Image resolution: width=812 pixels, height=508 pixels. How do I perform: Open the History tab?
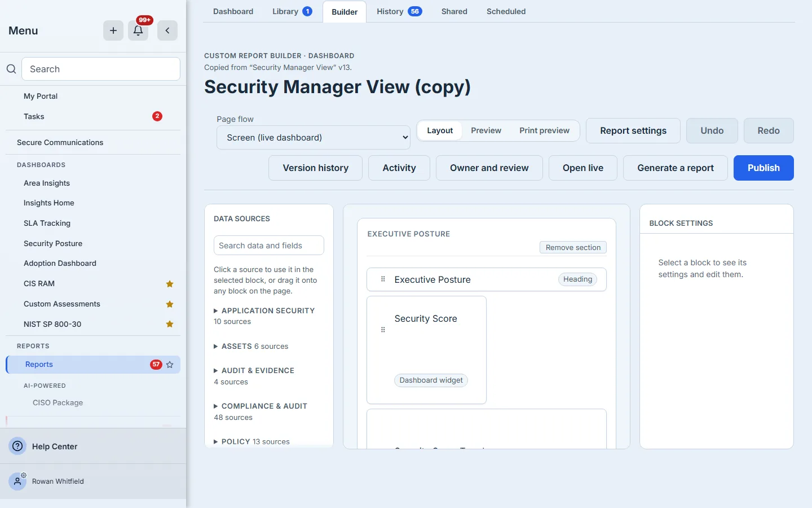tap(399, 11)
